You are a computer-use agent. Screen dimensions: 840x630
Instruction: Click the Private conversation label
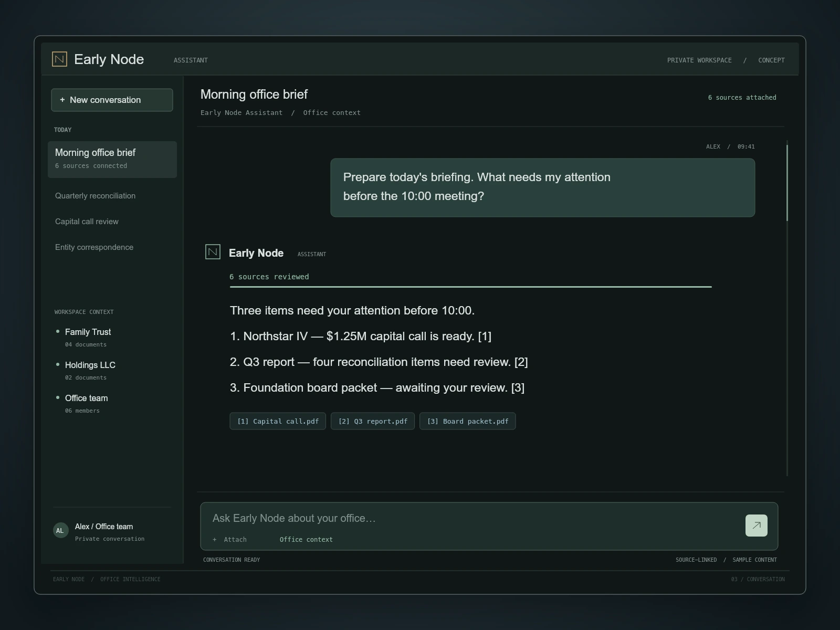point(110,539)
